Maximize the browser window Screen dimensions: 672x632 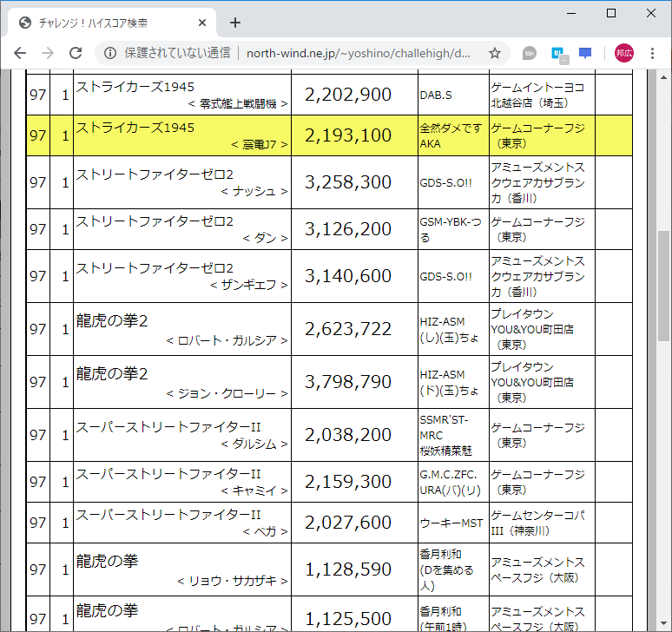611,13
